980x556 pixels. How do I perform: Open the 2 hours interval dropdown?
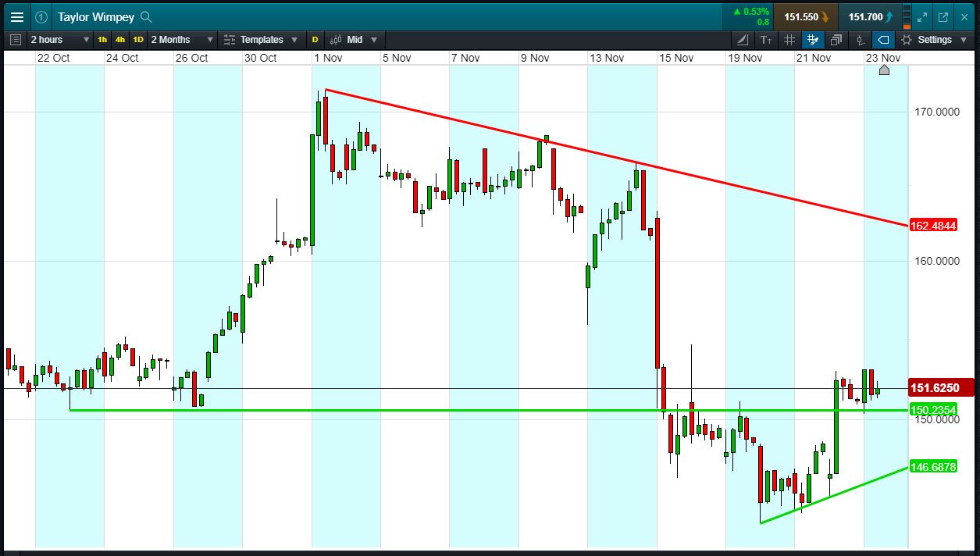(59, 40)
